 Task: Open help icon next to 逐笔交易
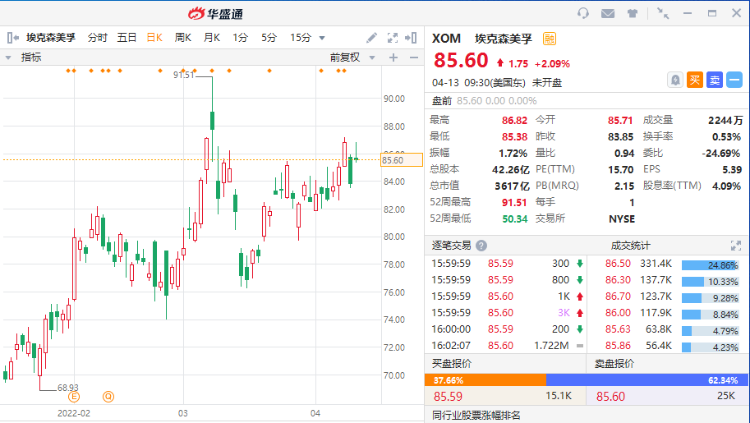pyautogui.click(x=481, y=245)
